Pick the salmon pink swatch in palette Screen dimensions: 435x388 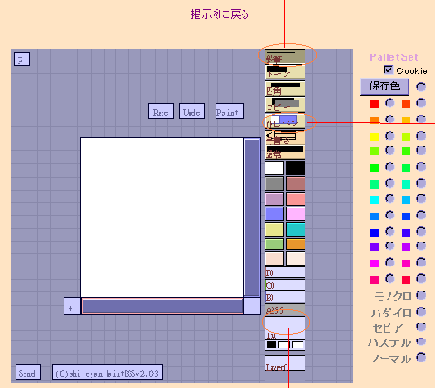click(295, 199)
